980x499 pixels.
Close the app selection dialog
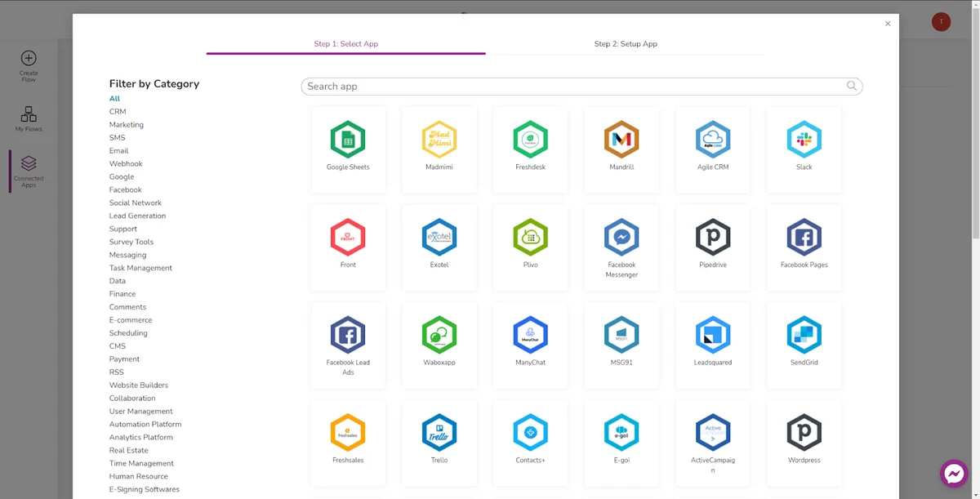[x=888, y=24]
